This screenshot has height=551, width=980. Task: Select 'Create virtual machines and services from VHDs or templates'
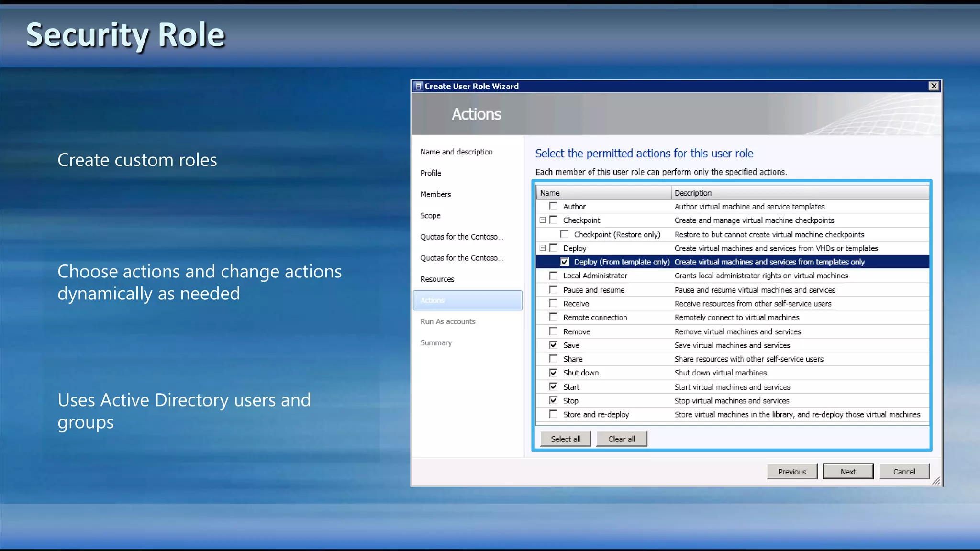coord(776,248)
